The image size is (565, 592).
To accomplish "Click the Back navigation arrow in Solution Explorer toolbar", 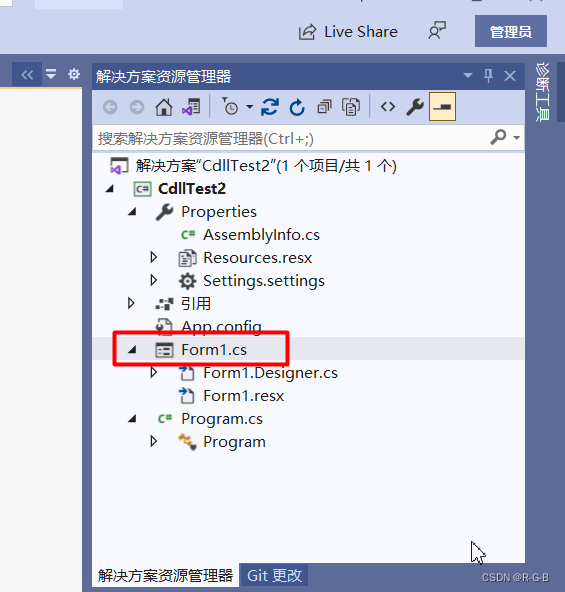I will coord(110,107).
